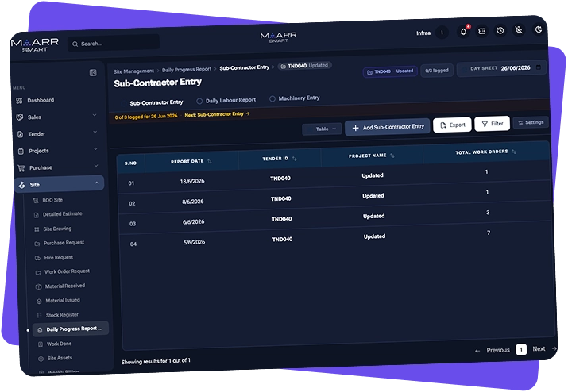Open Daily Progress Report submenu item

click(71, 329)
